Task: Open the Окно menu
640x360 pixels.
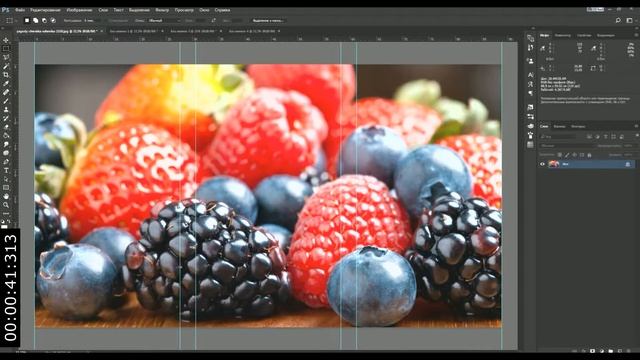Action: click(x=204, y=10)
